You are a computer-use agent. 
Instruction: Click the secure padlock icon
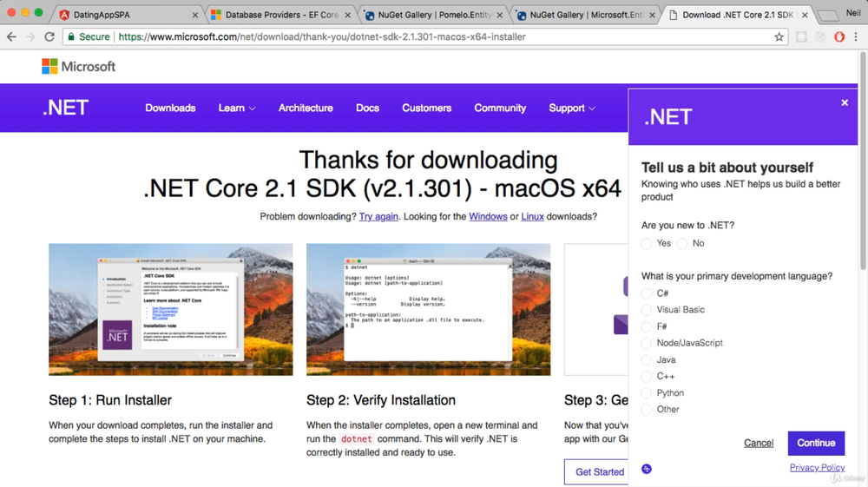71,37
